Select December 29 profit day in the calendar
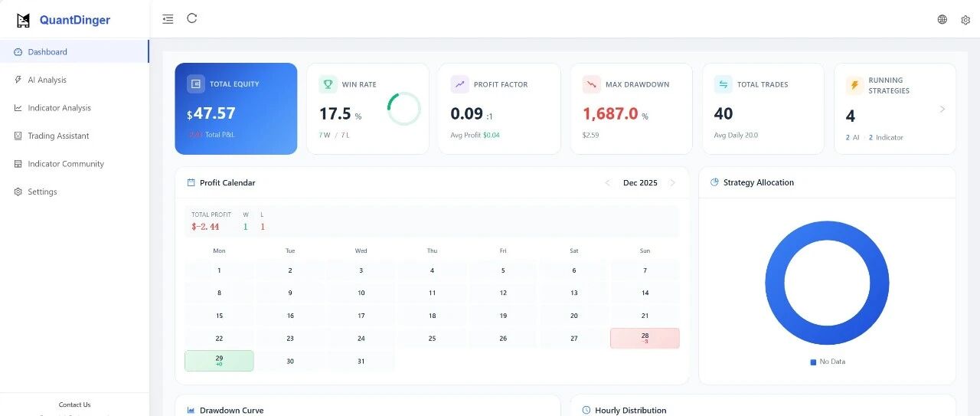This screenshot has width=980, height=416. pos(219,361)
